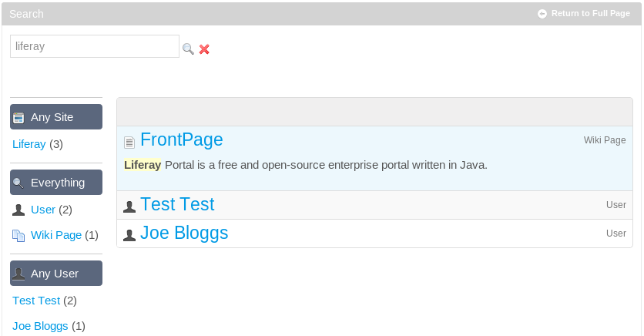Select the Any User filter
This screenshot has width=644, height=336.
pyautogui.click(x=56, y=273)
